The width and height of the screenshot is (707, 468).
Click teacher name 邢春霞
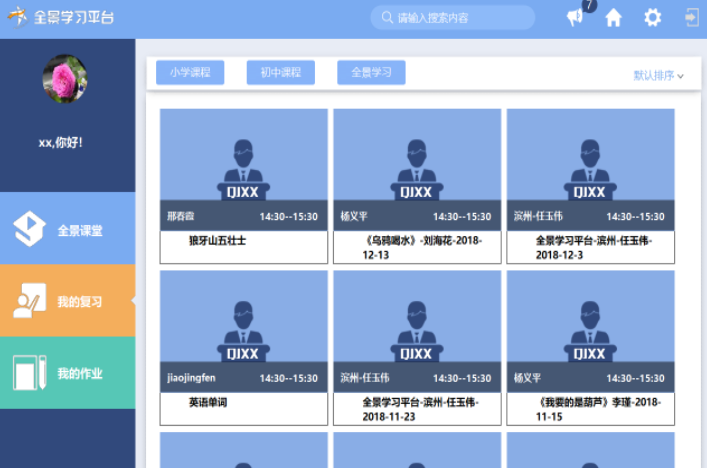point(180,216)
